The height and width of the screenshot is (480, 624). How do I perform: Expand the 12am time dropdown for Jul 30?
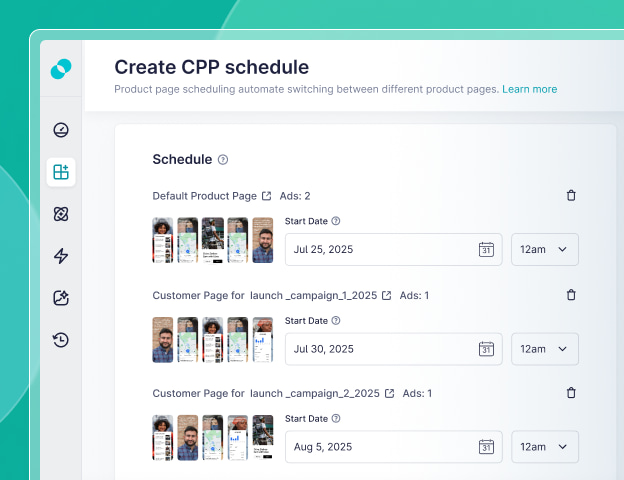click(x=544, y=349)
